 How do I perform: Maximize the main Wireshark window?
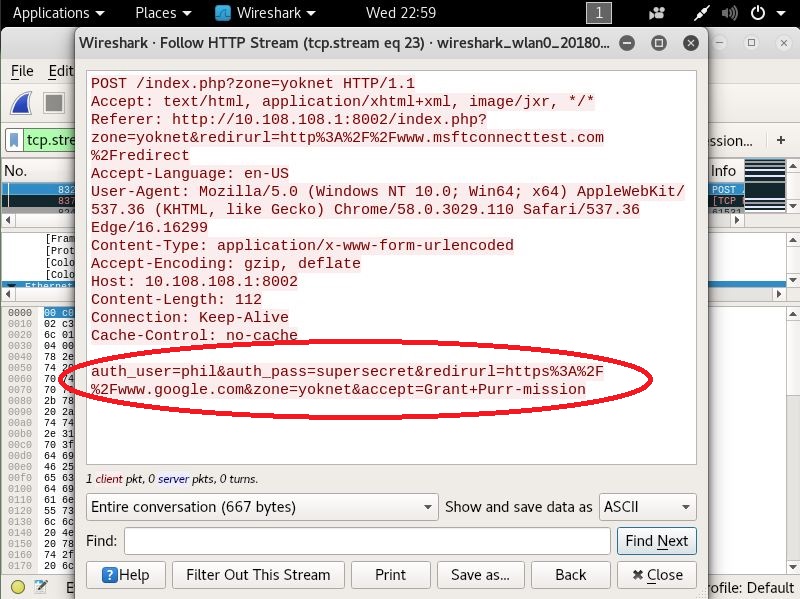click(752, 43)
